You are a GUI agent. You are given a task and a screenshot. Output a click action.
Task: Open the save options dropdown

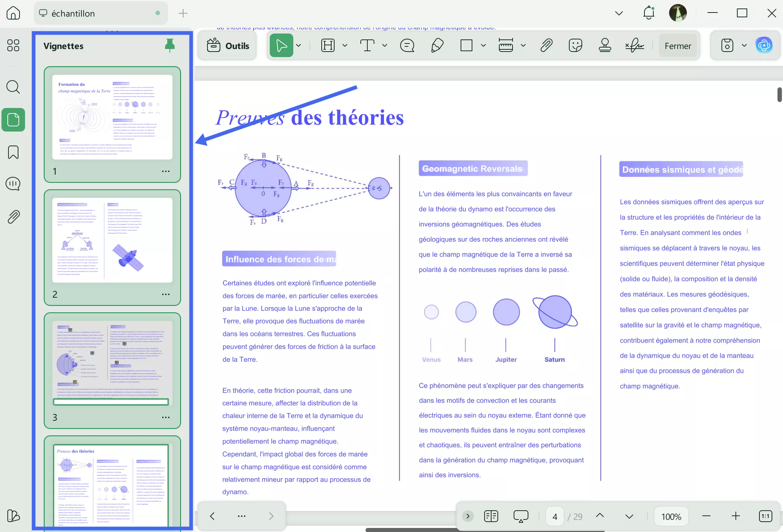744,45
